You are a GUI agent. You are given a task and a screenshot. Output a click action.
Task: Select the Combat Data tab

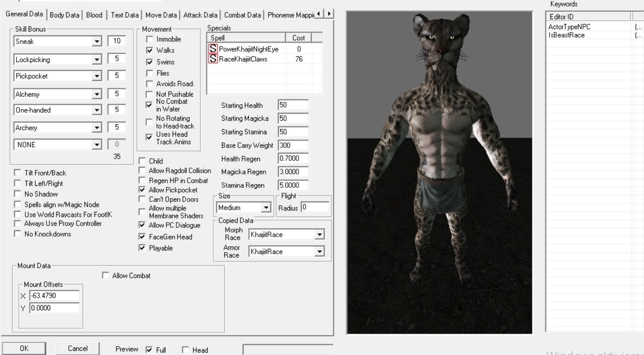pos(243,15)
